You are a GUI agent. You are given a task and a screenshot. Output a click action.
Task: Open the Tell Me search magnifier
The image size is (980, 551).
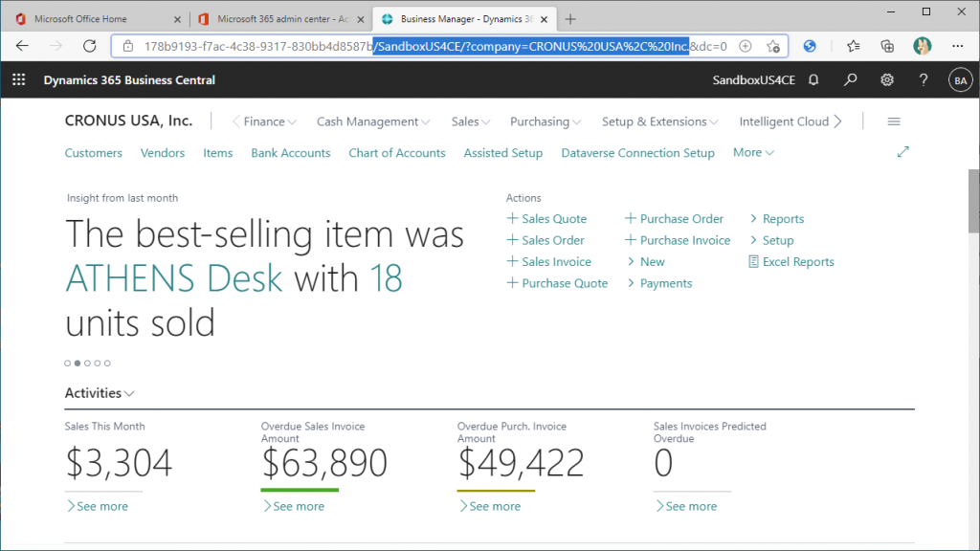coord(850,80)
